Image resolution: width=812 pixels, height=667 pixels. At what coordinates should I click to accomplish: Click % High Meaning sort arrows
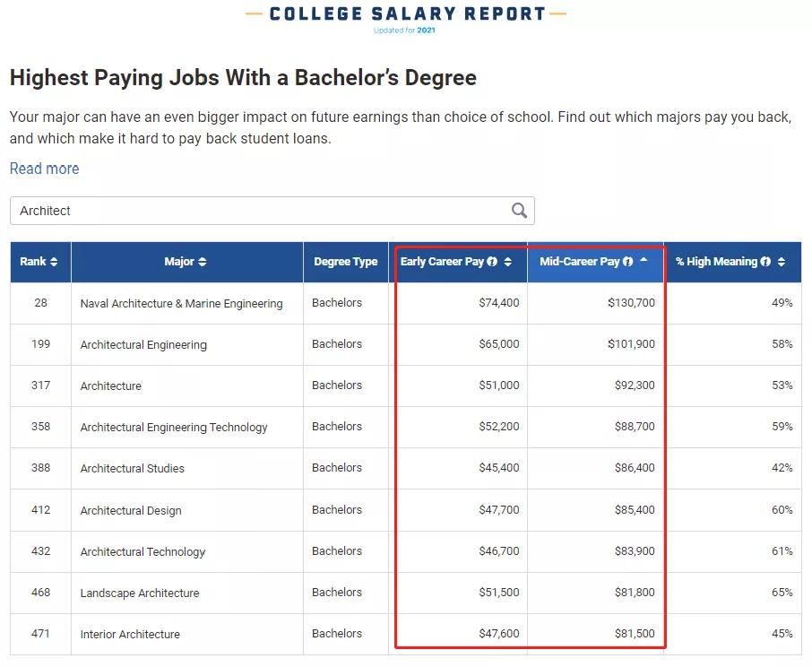coord(782,262)
